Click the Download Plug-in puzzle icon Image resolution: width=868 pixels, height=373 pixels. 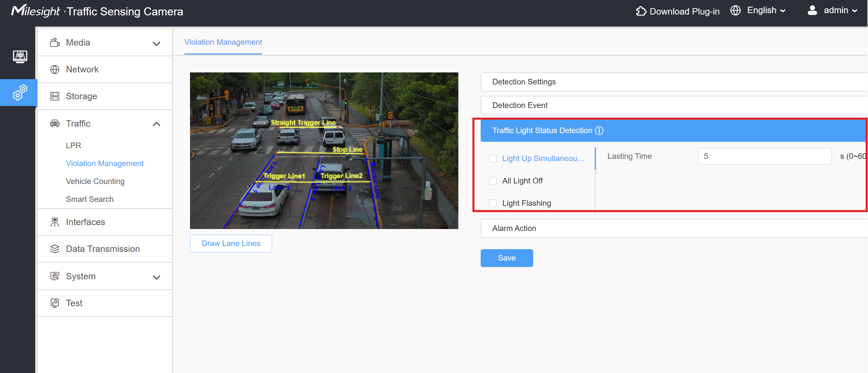[x=641, y=11]
